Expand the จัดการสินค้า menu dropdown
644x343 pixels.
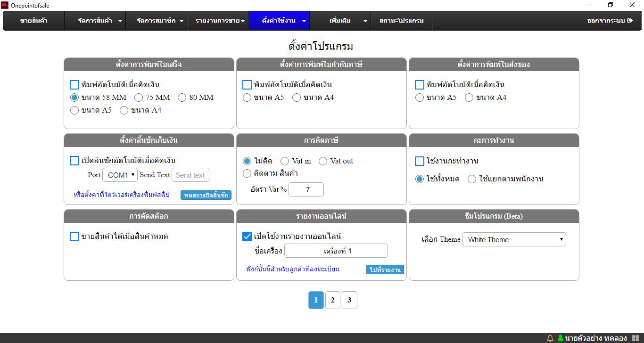coord(100,21)
